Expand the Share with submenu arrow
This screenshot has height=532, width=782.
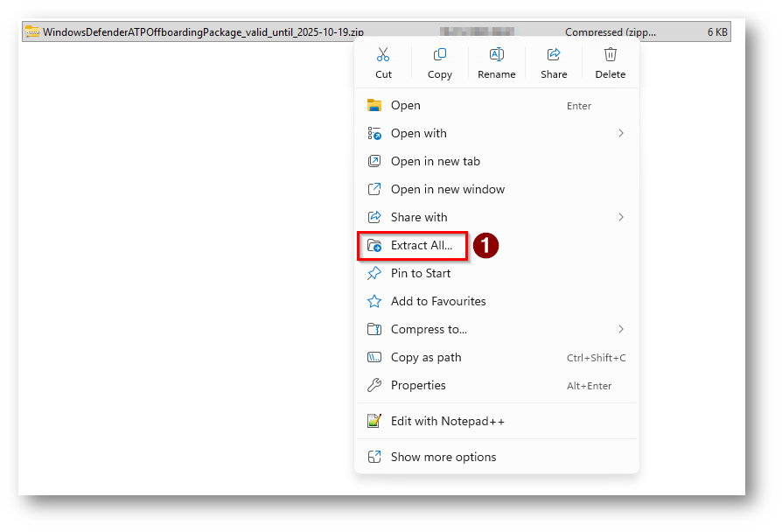pos(621,217)
